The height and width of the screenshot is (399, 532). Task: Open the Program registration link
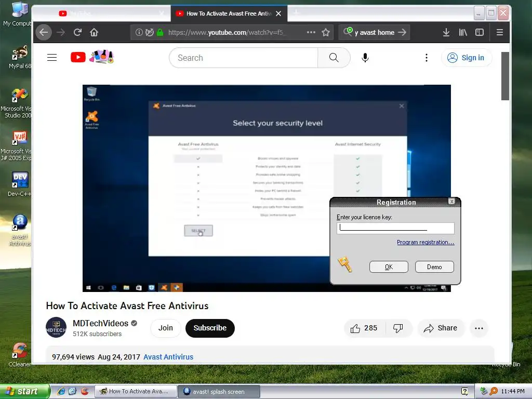pos(425,242)
